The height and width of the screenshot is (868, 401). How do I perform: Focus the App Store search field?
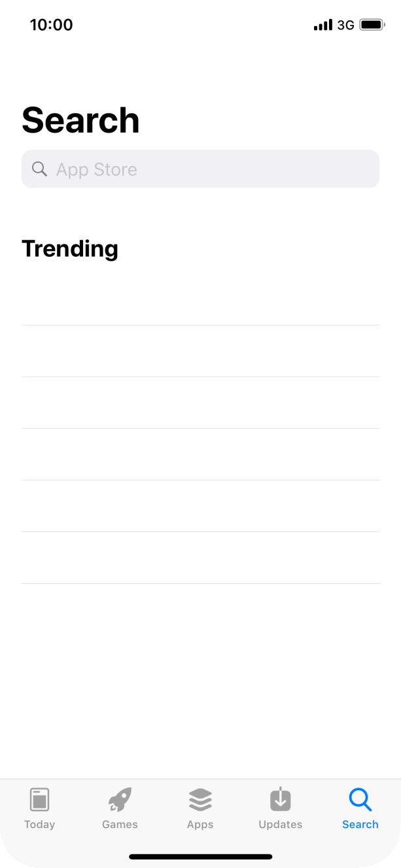[x=209, y=169]
